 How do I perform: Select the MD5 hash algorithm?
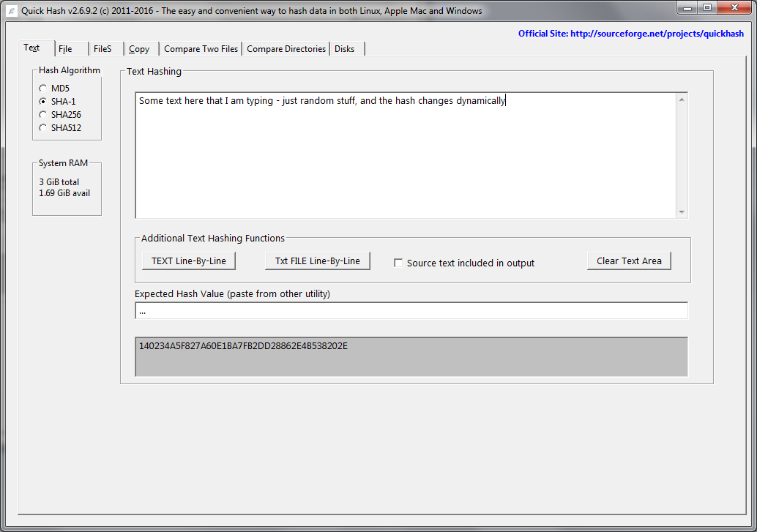[43, 89]
